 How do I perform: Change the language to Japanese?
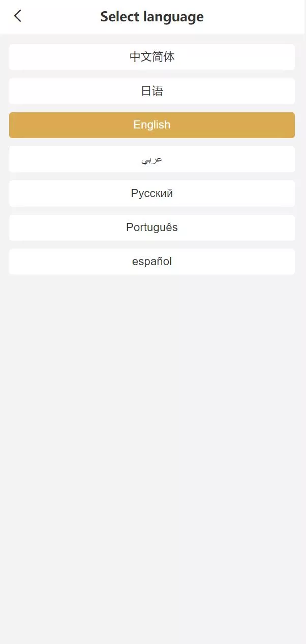[152, 91]
